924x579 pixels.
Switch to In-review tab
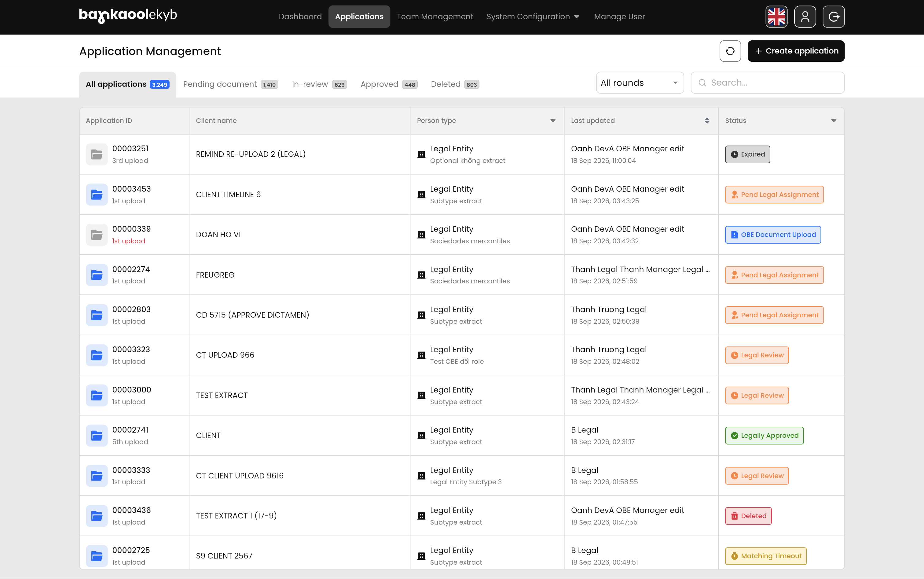coord(319,84)
